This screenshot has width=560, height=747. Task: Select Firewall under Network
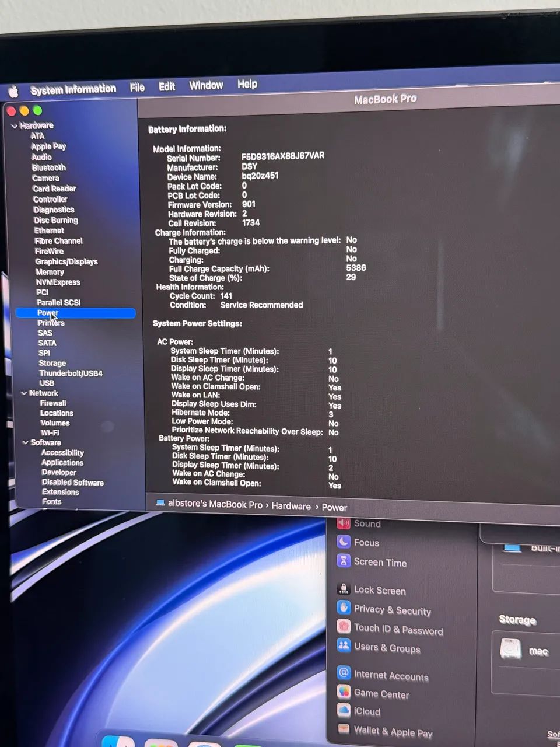[x=52, y=403]
